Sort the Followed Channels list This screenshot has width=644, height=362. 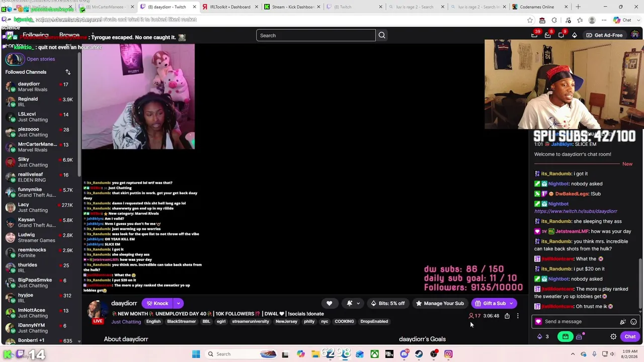[x=68, y=72]
